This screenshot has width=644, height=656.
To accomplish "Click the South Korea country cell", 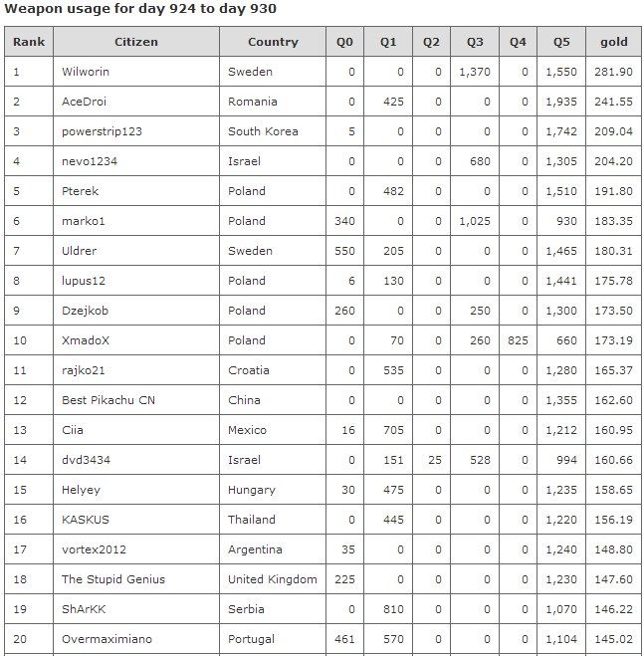I will [x=263, y=131].
